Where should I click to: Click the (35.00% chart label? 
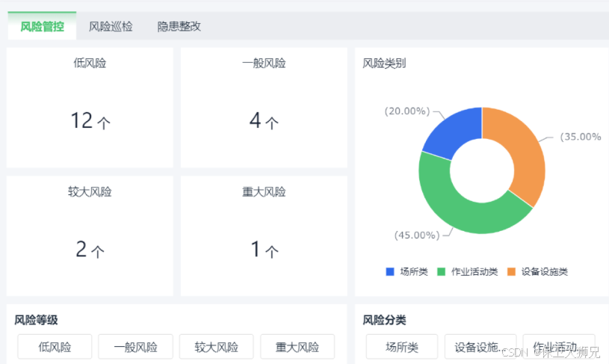click(x=581, y=137)
